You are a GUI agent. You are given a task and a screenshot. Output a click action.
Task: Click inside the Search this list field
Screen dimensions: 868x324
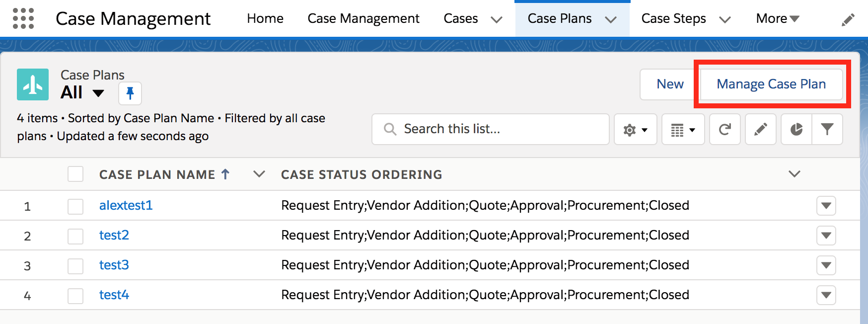coord(490,129)
